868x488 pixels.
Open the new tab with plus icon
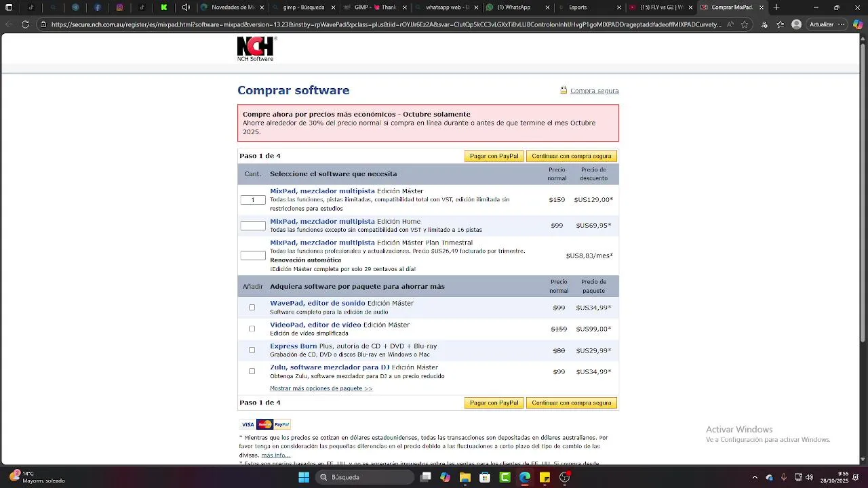(776, 7)
